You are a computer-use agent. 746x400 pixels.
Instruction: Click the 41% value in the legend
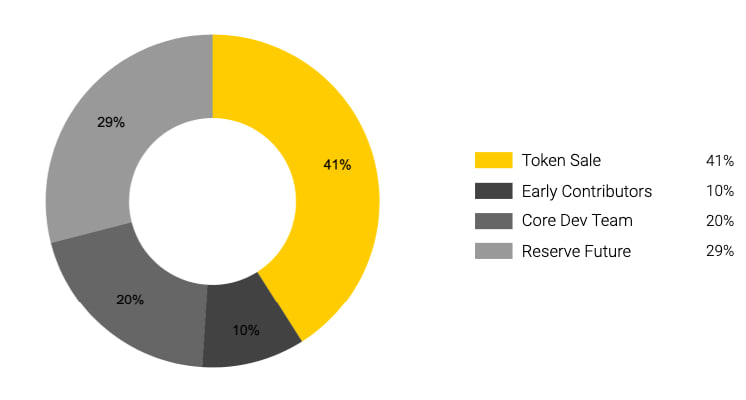(x=720, y=160)
